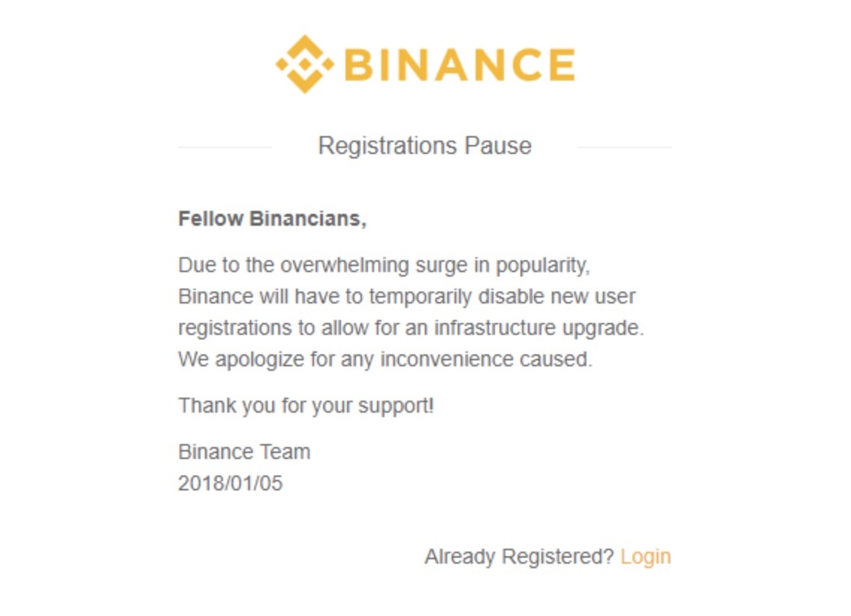This screenshot has height=616, width=851.
Task: Open the Login link
Action: point(645,557)
